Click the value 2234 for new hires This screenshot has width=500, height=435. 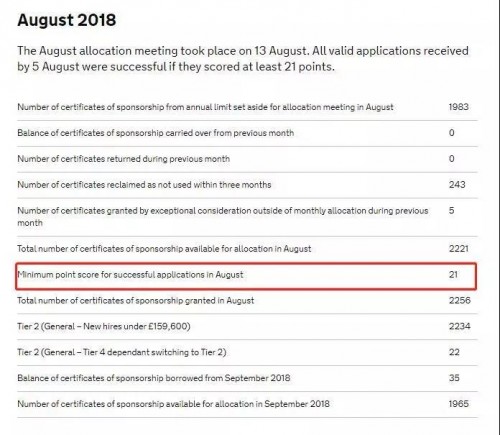[459, 326]
